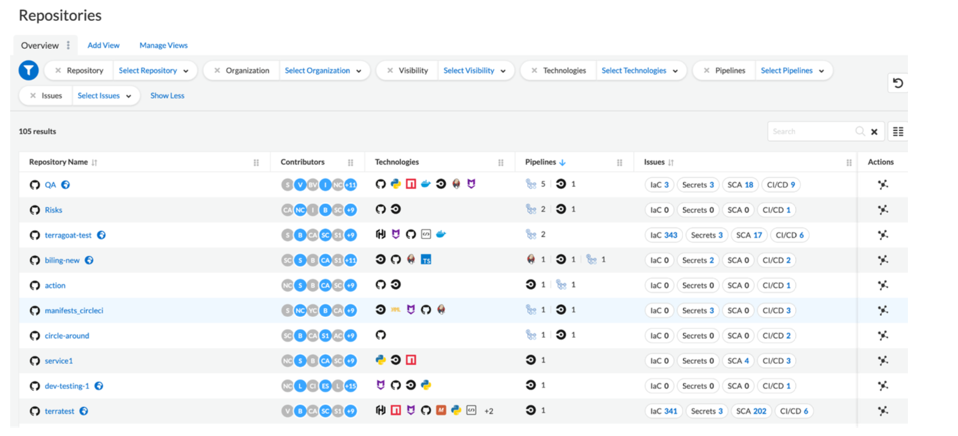Expand the Select Pipelines dropdown
The image size is (958, 436).
coord(792,71)
